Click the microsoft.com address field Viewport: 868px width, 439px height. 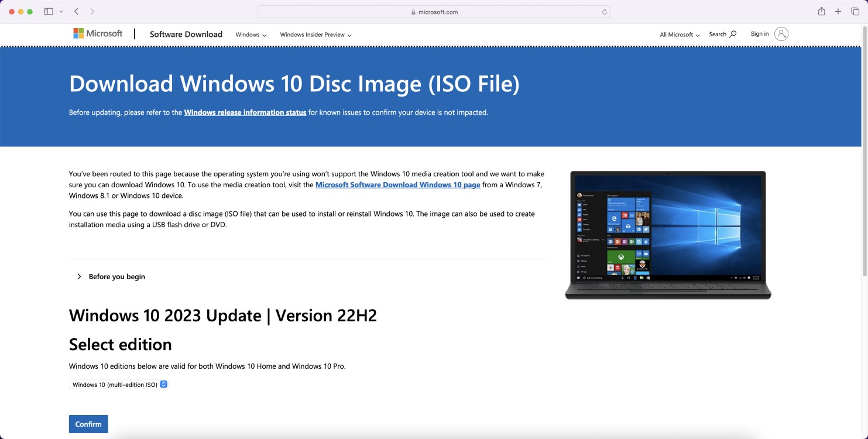[434, 12]
